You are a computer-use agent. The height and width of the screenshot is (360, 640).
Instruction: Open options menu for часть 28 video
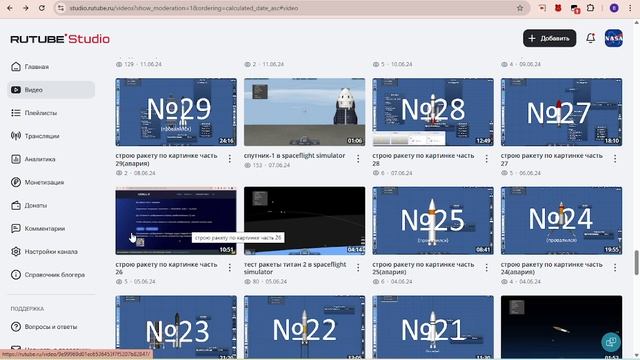click(x=487, y=159)
